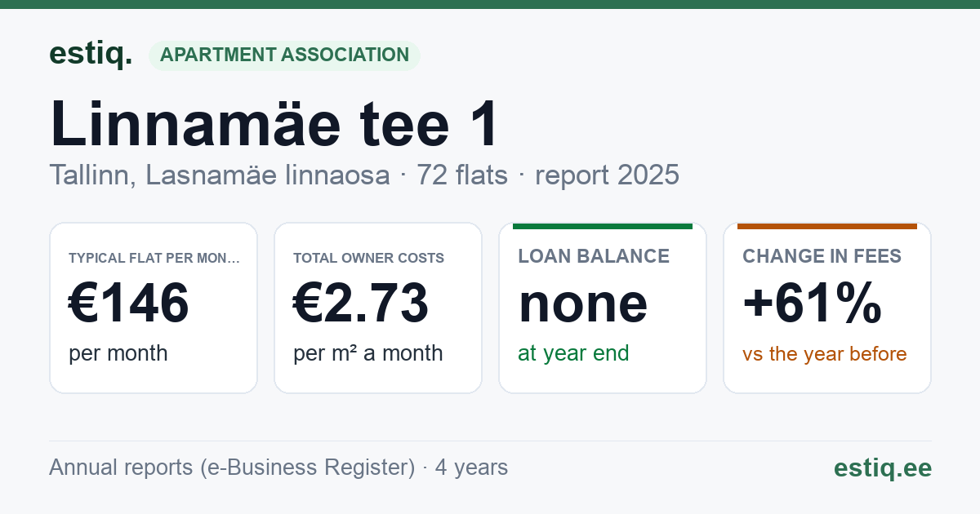The image size is (980, 514).
Task: Click the APARTMENT ASSOCIATION badge
Action: [284, 55]
